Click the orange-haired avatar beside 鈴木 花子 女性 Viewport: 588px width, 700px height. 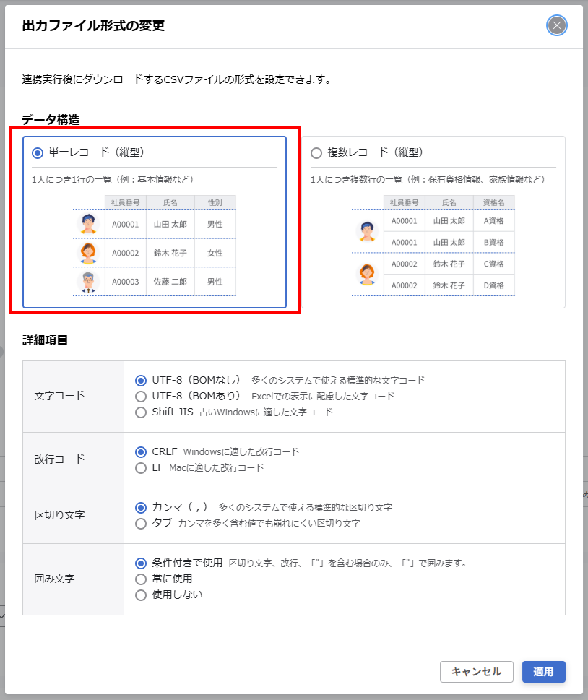click(x=88, y=253)
